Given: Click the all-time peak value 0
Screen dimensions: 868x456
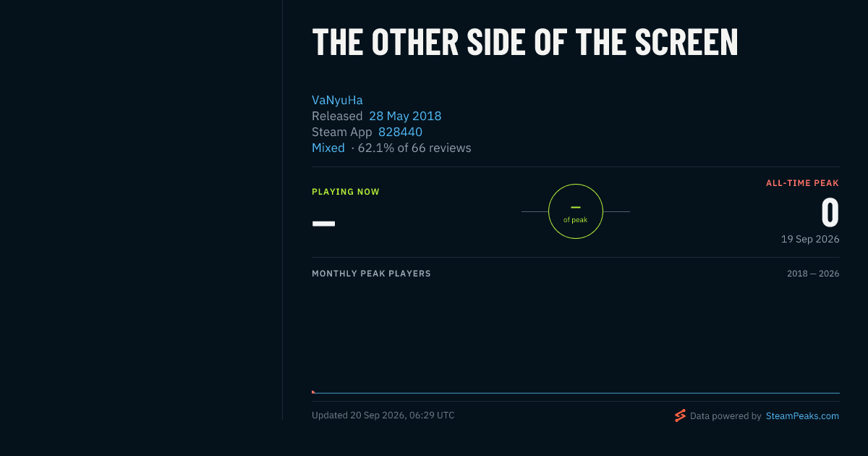Looking at the screenshot, I should click(x=830, y=213).
